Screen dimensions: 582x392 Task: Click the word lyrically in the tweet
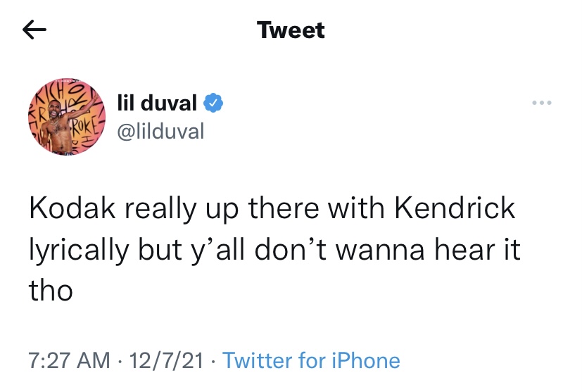79,251
